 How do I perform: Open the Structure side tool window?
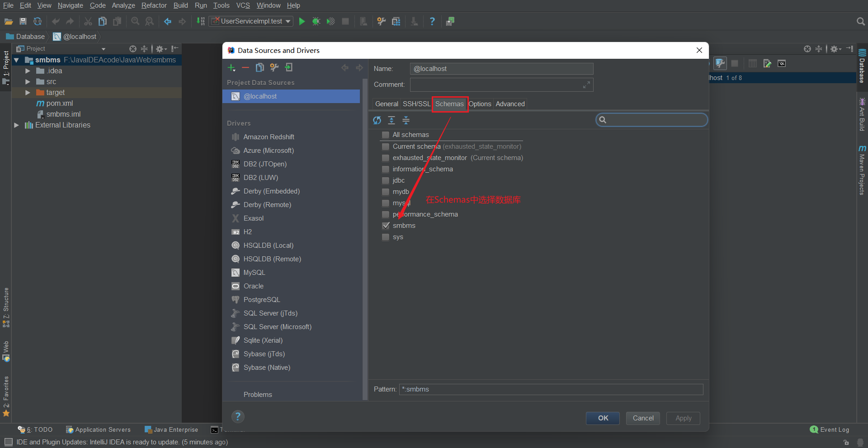(x=6, y=307)
